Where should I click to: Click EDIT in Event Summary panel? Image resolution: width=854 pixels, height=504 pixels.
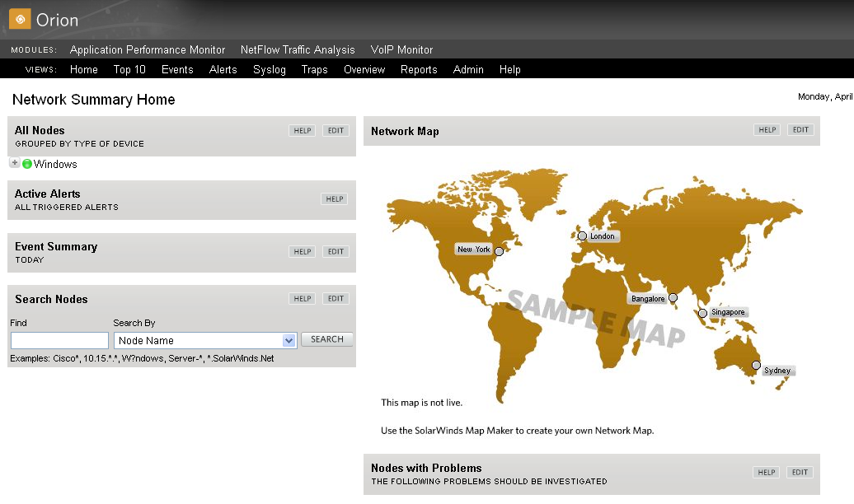click(335, 251)
